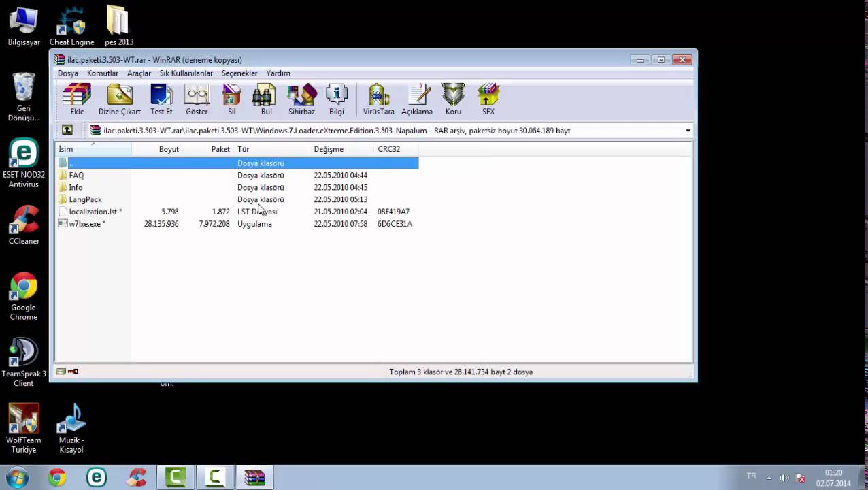Select the Info folder row
This screenshot has width=868, height=490.
pos(237,187)
